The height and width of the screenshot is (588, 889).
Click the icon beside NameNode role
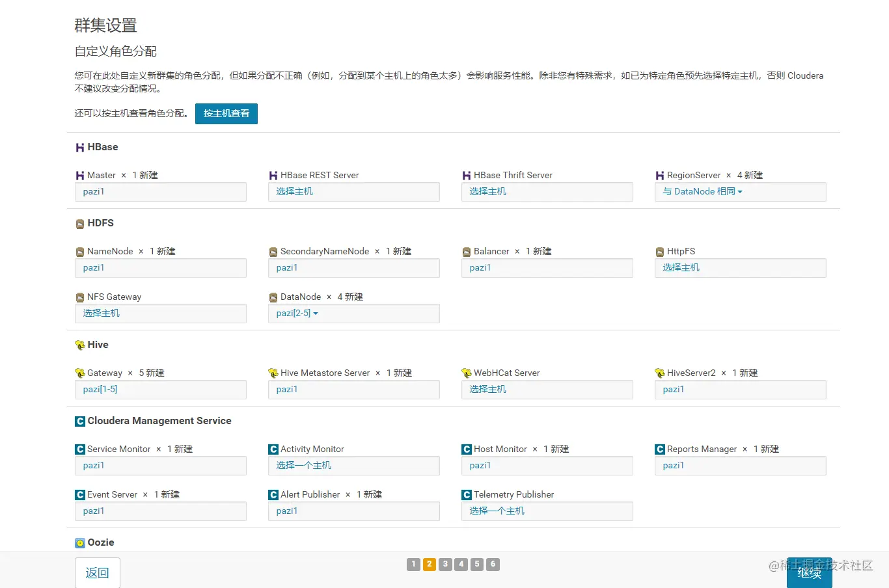(80, 252)
